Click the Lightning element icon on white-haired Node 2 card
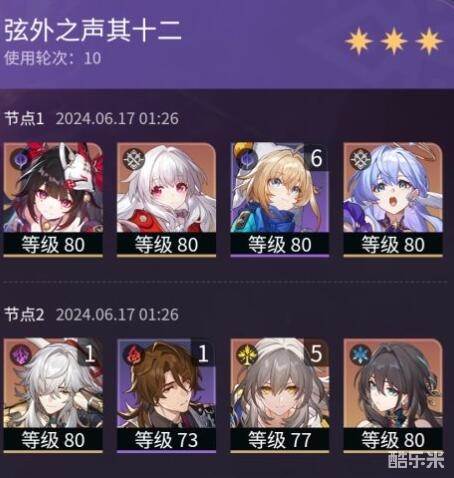 [x=19, y=354]
